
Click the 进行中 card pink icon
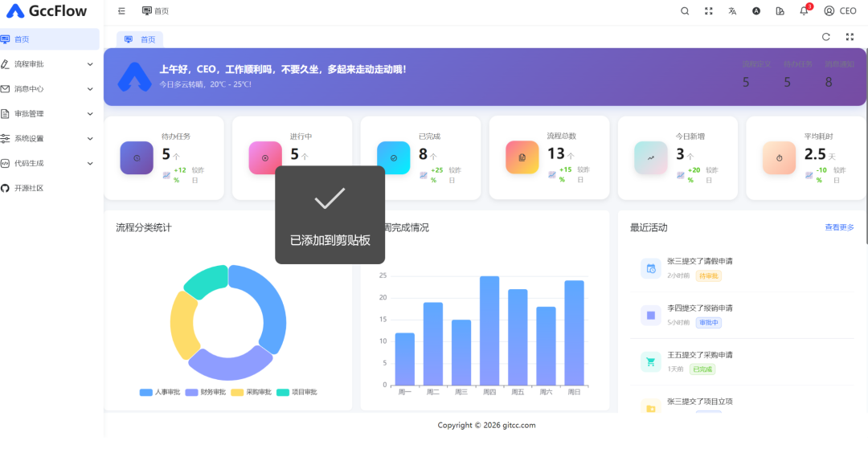[265, 158]
